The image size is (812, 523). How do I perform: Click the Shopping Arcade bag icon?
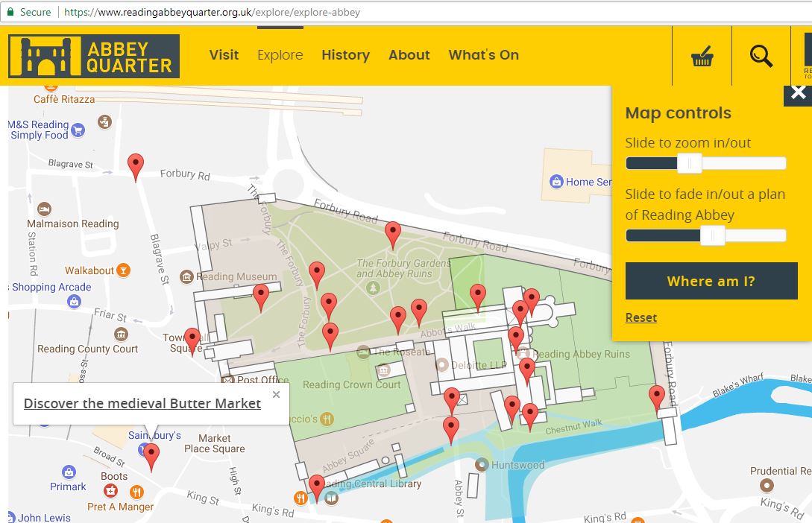tap(74, 301)
